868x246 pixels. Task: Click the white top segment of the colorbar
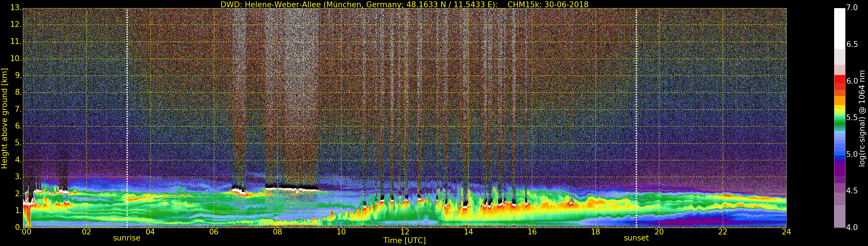coord(839,29)
